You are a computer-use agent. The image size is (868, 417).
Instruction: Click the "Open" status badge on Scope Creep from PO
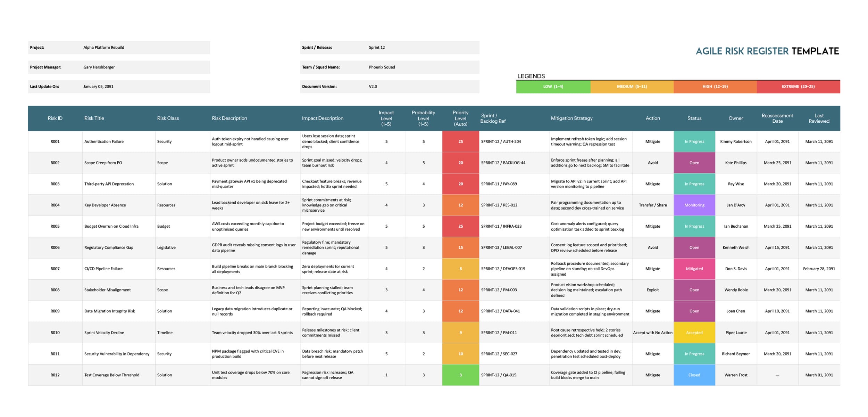[x=694, y=162]
